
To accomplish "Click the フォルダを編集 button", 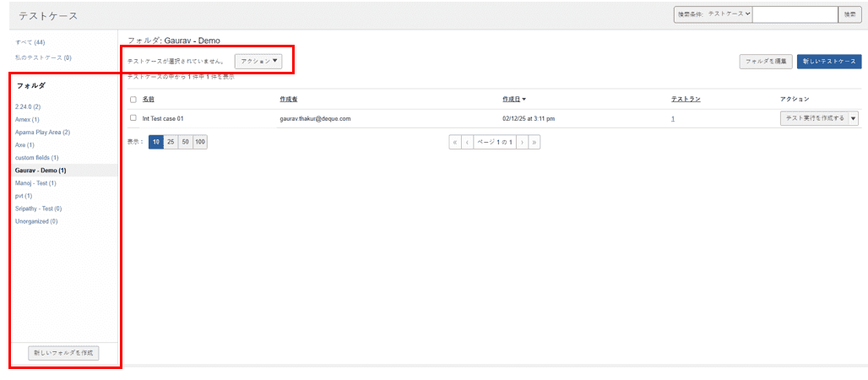I will tap(765, 61).
